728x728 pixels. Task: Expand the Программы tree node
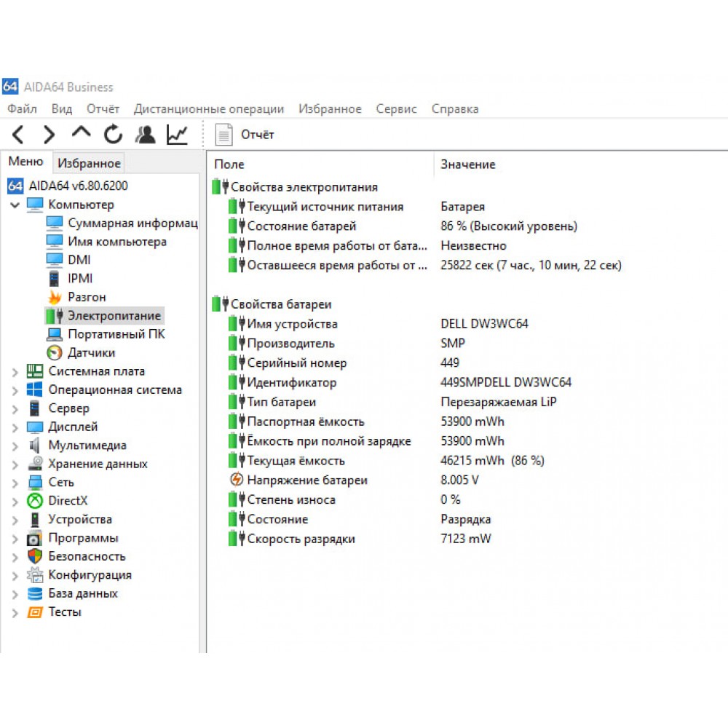(15, 539)
